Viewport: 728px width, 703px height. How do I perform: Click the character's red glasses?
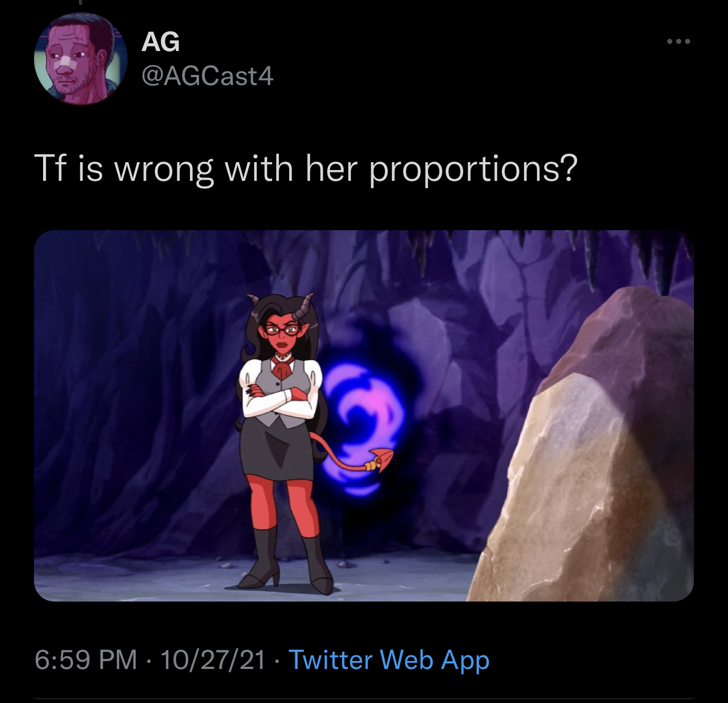[282, 329]
